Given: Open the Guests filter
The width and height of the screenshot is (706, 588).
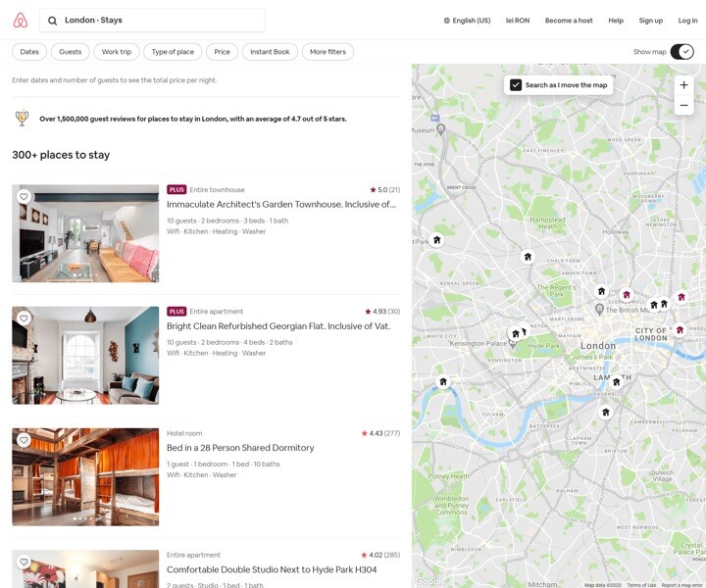Looking at the screenshot, I should [71, 52].
